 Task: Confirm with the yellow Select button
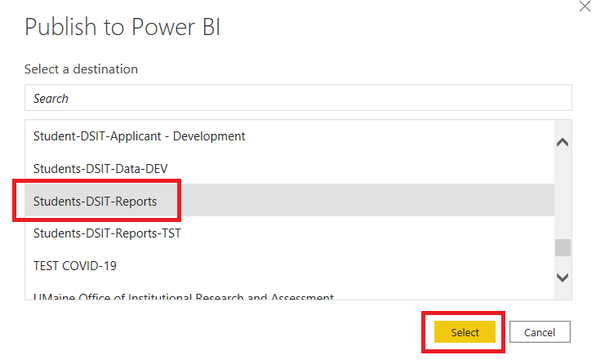(465, 332)
